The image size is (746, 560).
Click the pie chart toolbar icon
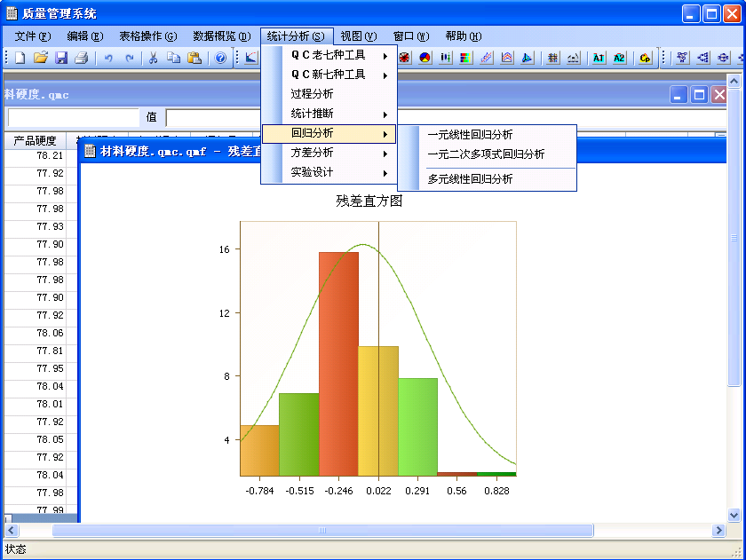425,58
